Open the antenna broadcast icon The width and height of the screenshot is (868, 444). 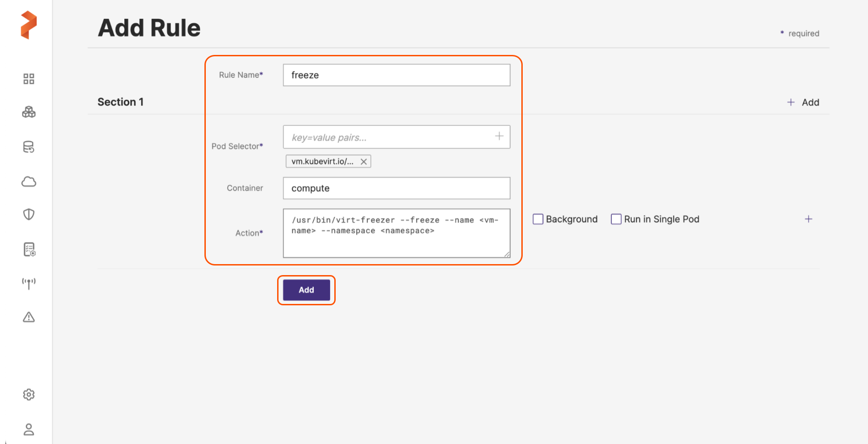click(29, 283)
